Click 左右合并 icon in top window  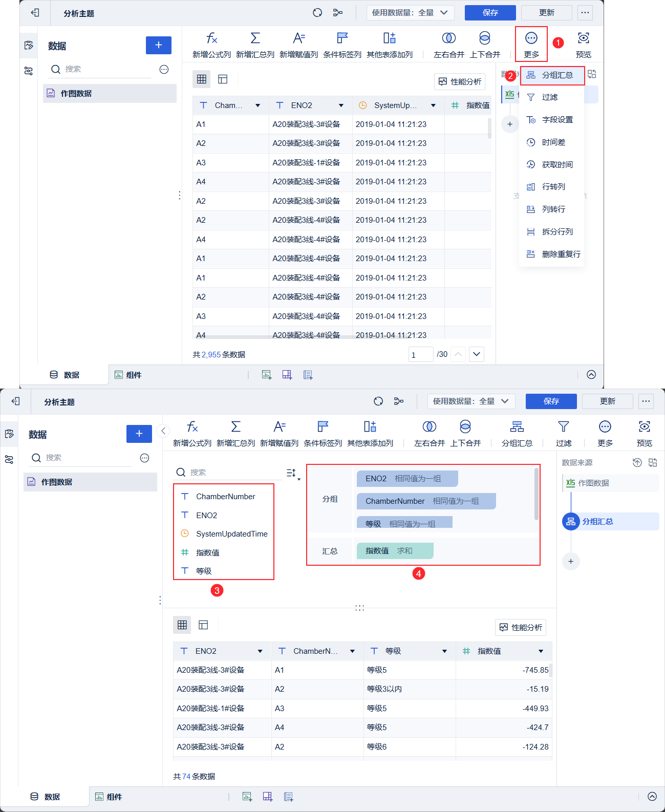point(448,38)
